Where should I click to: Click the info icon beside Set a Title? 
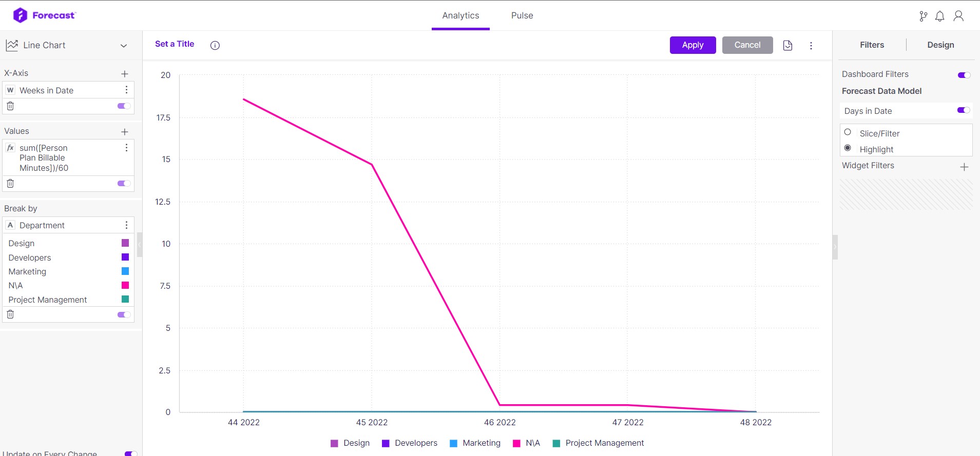215,45
